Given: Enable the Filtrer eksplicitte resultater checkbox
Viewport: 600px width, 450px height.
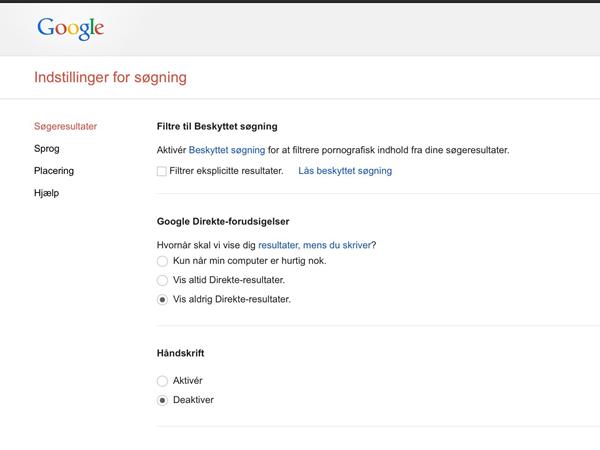Looking at the screenshot, I should (x=162, y=171).
